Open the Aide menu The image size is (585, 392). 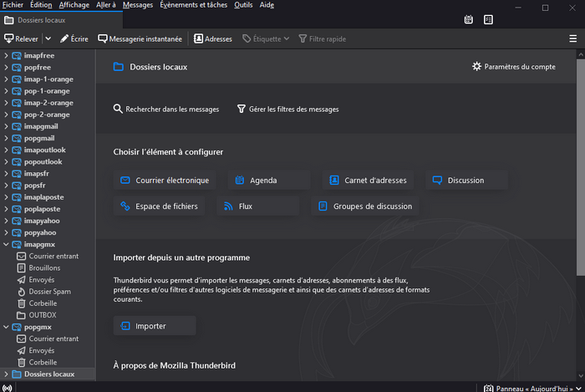(267, 5)
